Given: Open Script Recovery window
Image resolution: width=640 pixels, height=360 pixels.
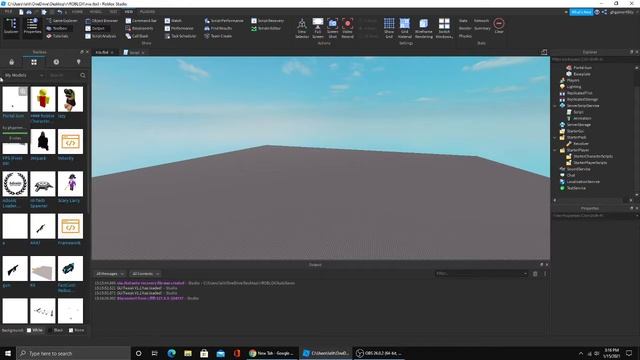Looking at the screenshot, I should coord(267,20).
